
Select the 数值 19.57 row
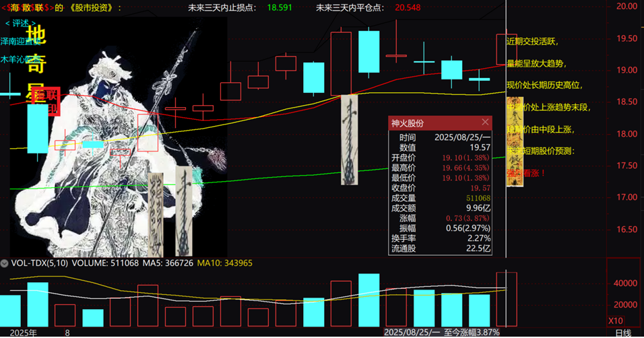click(441, 147)
